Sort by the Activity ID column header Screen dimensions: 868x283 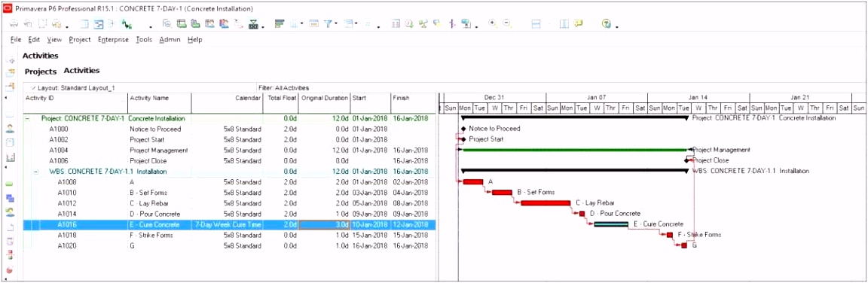click(76, 103)
